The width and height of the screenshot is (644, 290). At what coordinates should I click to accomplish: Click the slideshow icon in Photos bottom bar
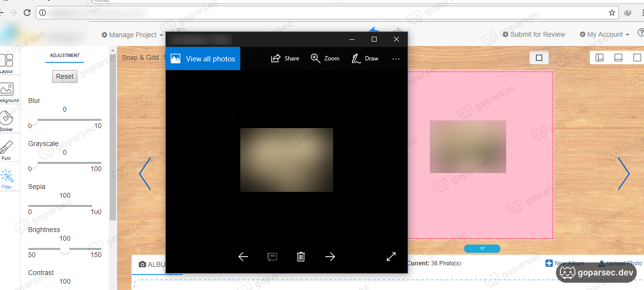[272, 257]
